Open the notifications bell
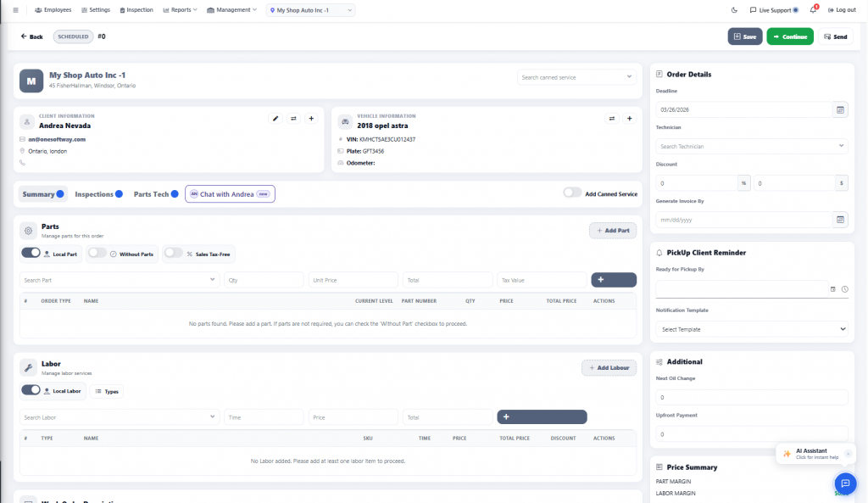This screenshot has width=868, height=503. (x=812, y=10)
